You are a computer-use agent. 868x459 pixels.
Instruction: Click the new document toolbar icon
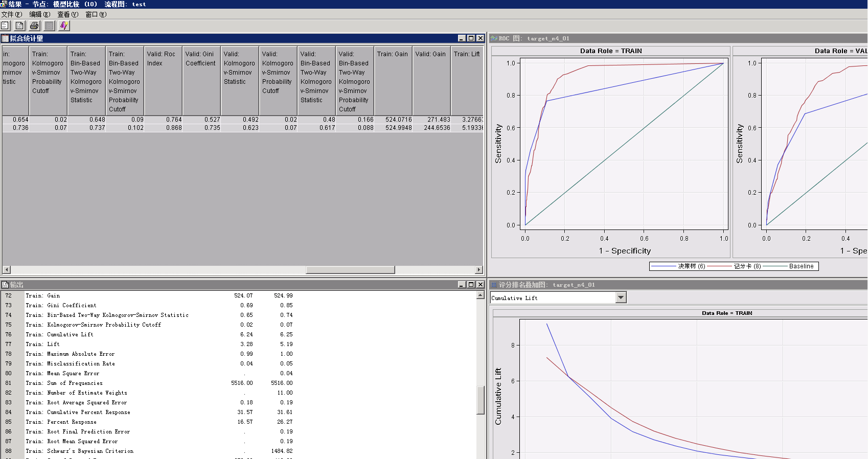point(5,26)
